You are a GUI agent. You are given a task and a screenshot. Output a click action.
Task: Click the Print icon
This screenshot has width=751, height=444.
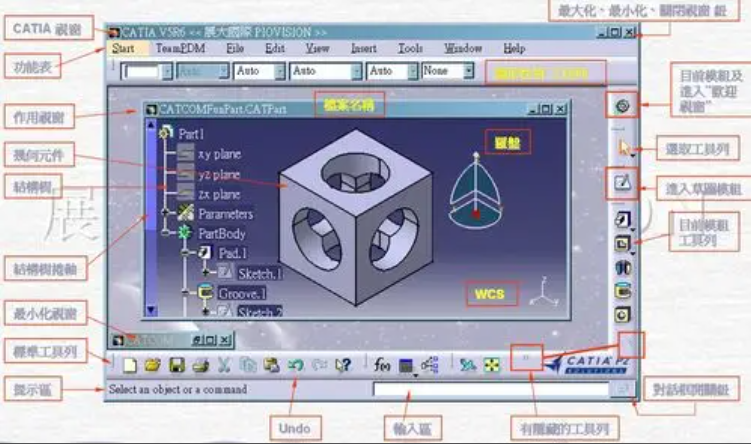(x=201, y=365)
